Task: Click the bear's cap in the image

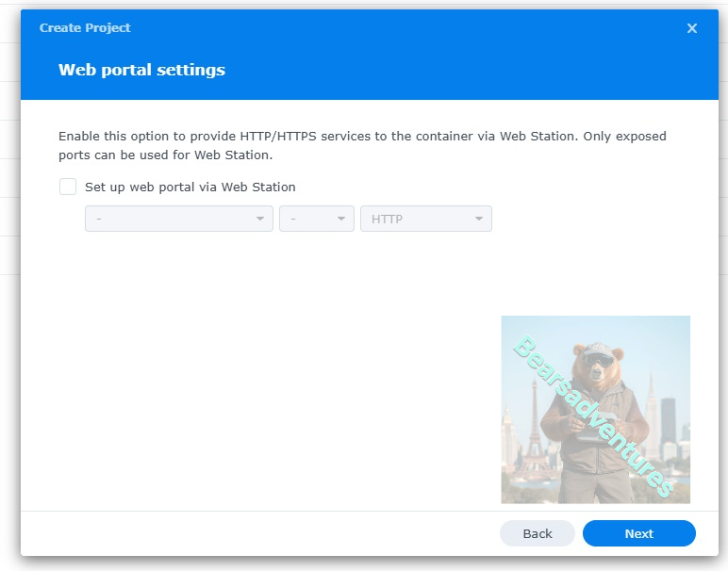Action: (597, 345)
